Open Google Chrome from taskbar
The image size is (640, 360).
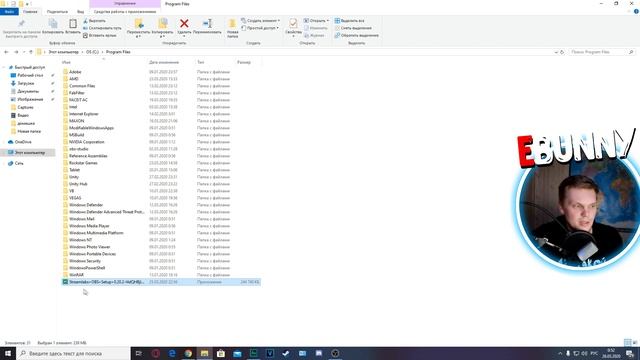pyautogui.click(x=188, y=353)
